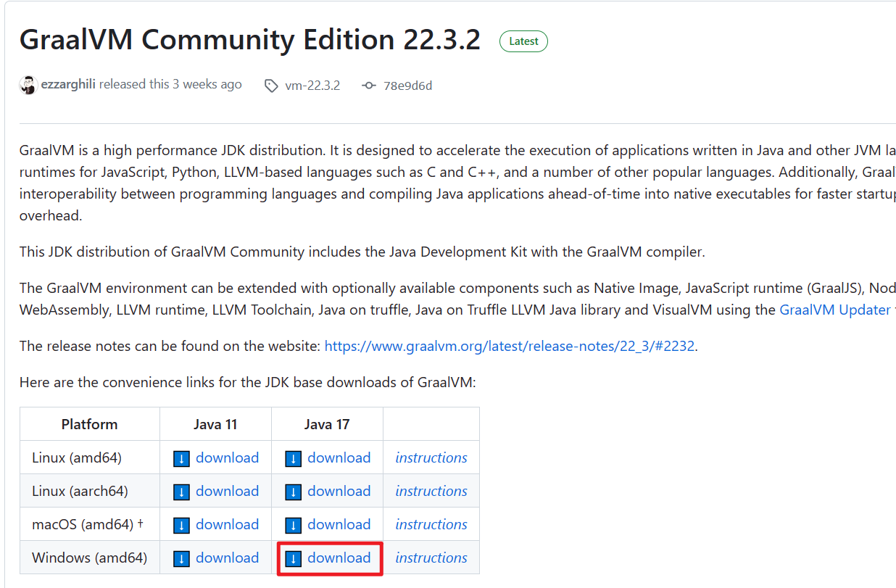
Task: Download Java 17 for Linux (amd64)
Action: pyautogui.click(x=339, y=457)
